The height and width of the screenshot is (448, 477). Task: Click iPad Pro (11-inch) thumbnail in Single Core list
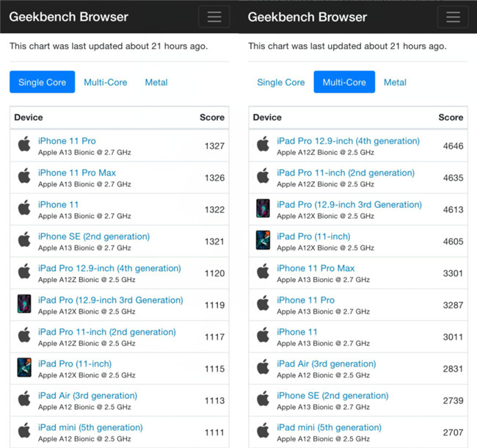[24, 367]
